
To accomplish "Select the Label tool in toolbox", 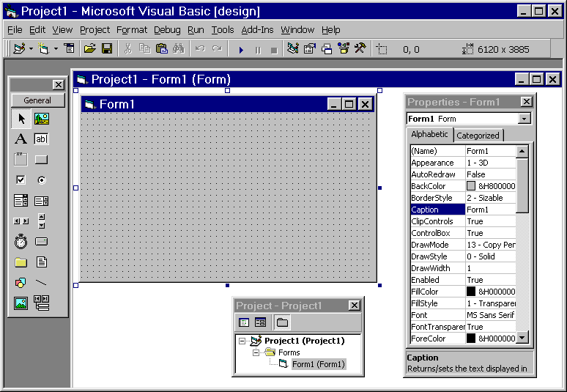I will coord(21,139).
